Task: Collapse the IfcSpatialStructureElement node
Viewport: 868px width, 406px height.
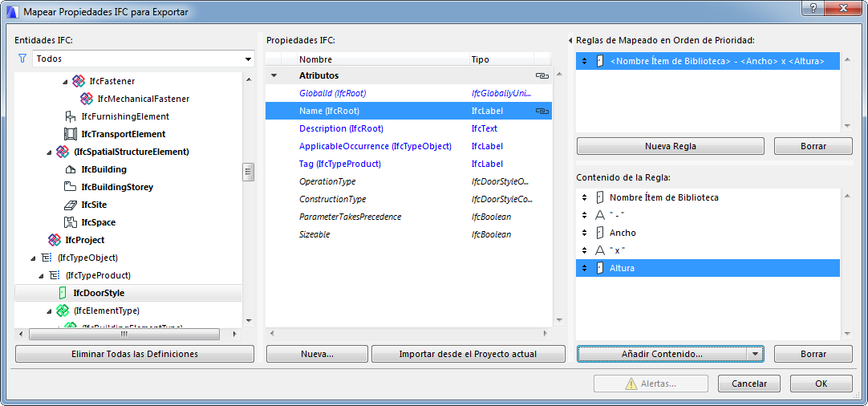Action: [x=49, y=152]
